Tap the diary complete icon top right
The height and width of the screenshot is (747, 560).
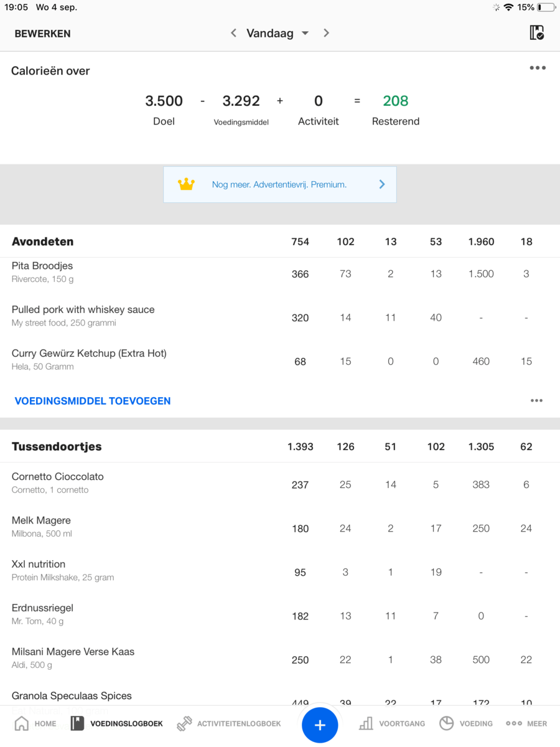click(536, 33)
